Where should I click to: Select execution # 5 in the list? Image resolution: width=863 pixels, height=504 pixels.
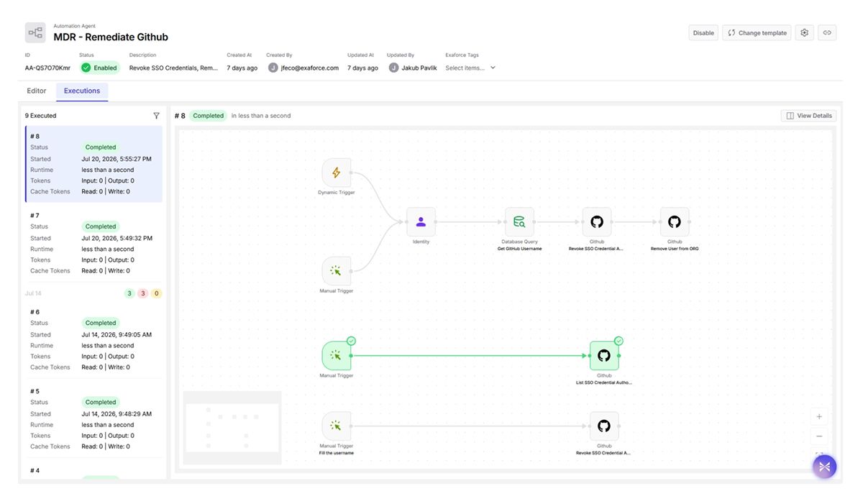[x=93, y=418]
